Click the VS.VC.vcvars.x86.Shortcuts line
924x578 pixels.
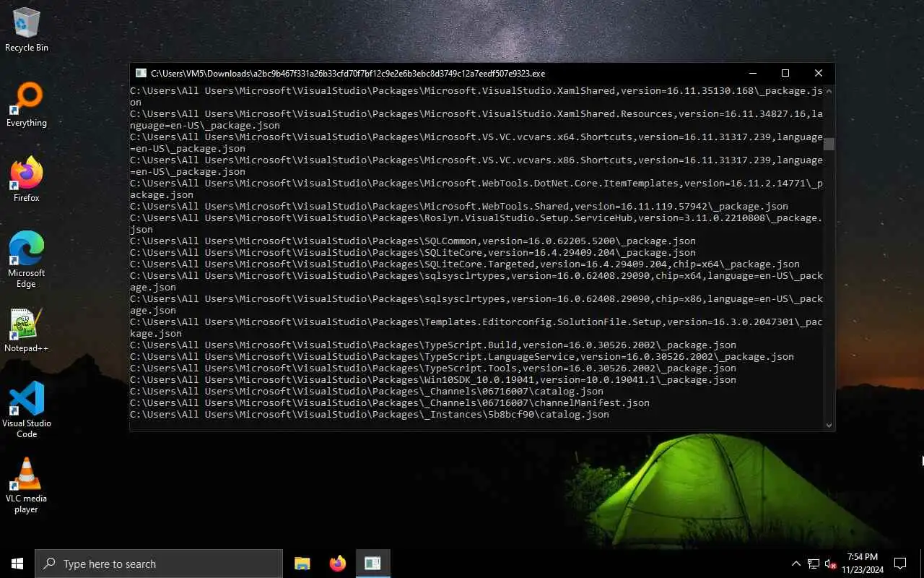pos(476,166)
